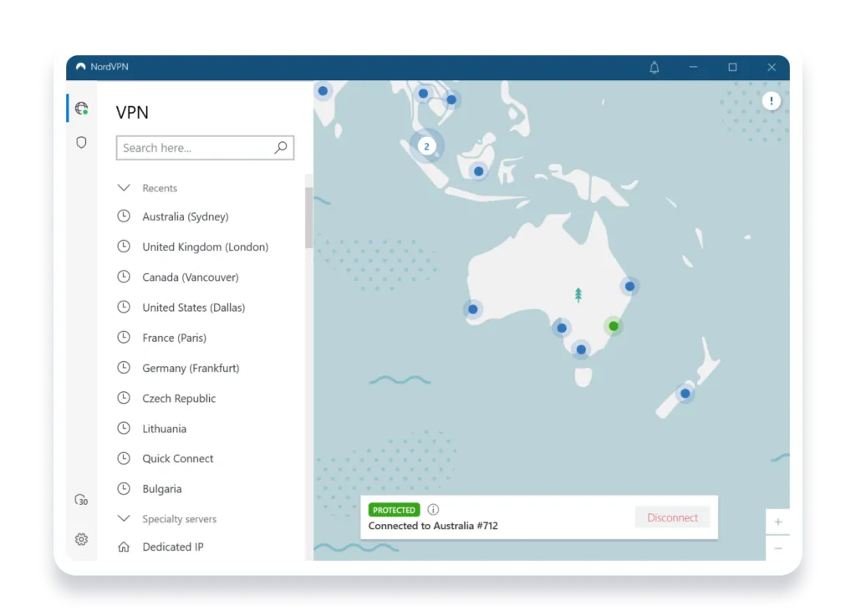Open the Threat Protection shield icon

pos(81,142)
